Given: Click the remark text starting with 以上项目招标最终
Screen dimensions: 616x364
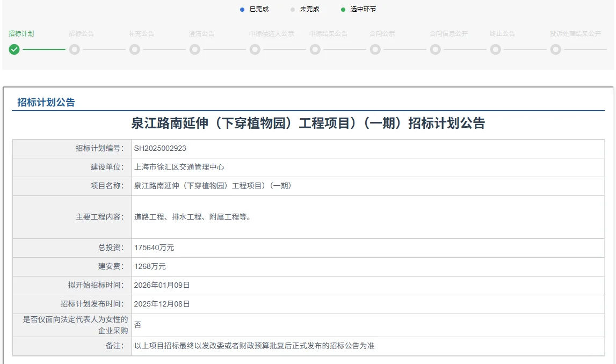Looking at the screenshot, I should (254, 346).
